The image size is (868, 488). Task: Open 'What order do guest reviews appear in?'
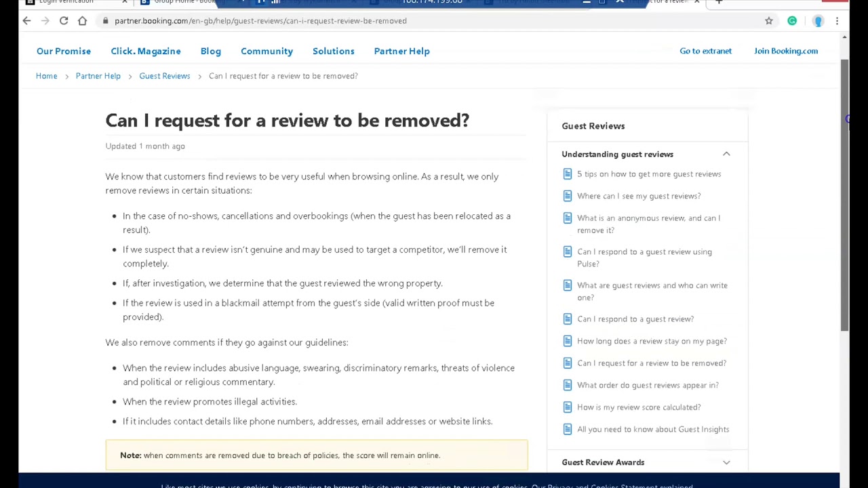(648, 385)
